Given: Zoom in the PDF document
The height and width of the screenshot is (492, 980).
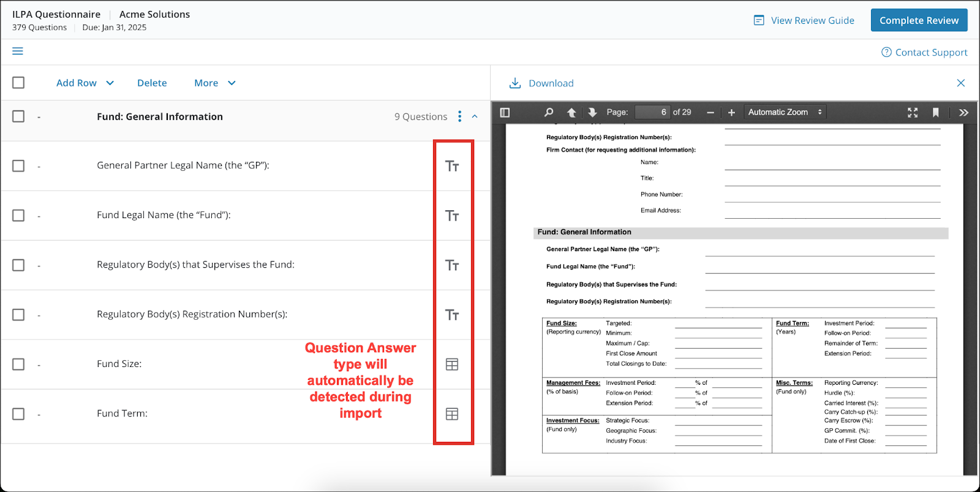Looking at the screenshot, I should 731,112.
